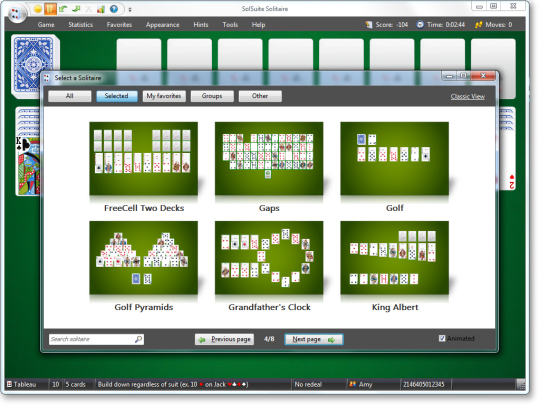540x405 pixels.
Task: Click the Grandfather's Clock caption text
Action: coord(269,307)
